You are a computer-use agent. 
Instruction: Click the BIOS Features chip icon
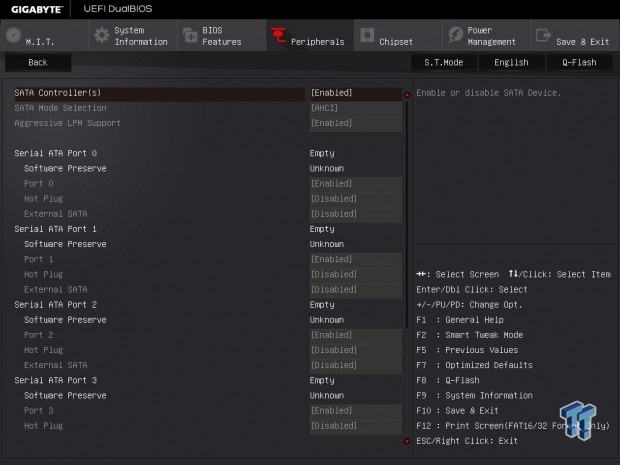pyautogui.click(x=190, y=35)
